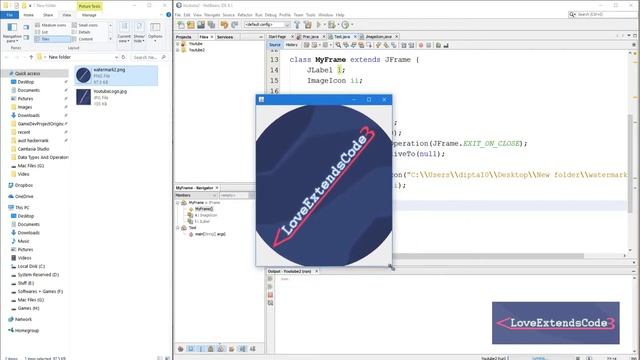640x360 pixels.
Task: Click the Clean and Build Project icon
Action: click(x=307, y=25)
